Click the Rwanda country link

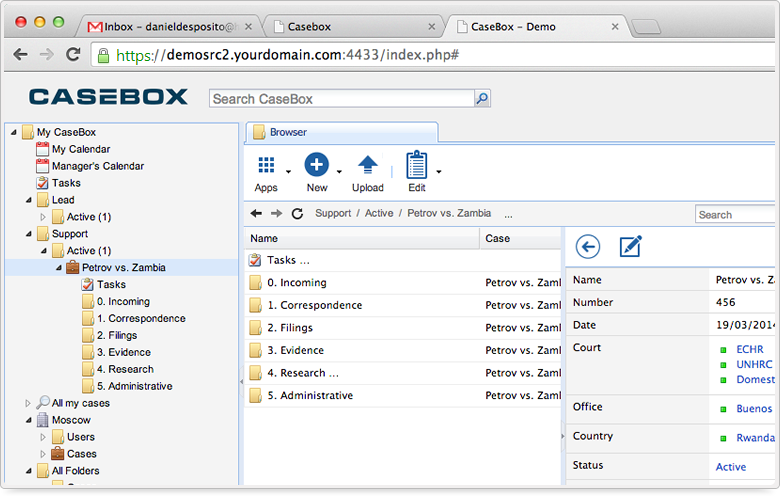tap(755, 438)
